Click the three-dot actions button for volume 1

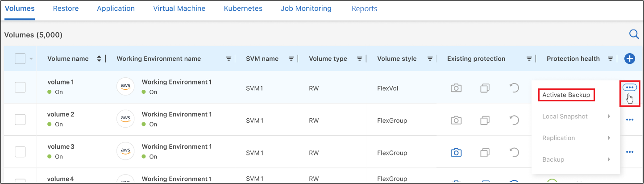[x=629, y=88]
